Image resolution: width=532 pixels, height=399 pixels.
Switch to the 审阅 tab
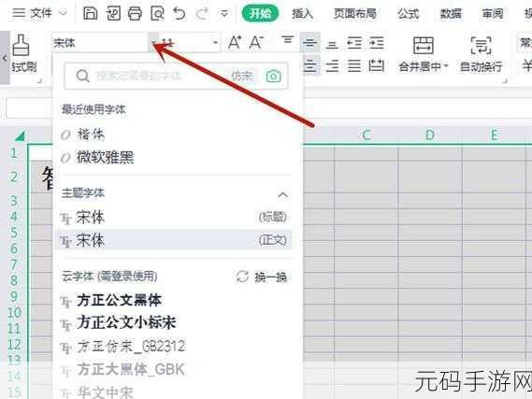(x=493, y=14)
